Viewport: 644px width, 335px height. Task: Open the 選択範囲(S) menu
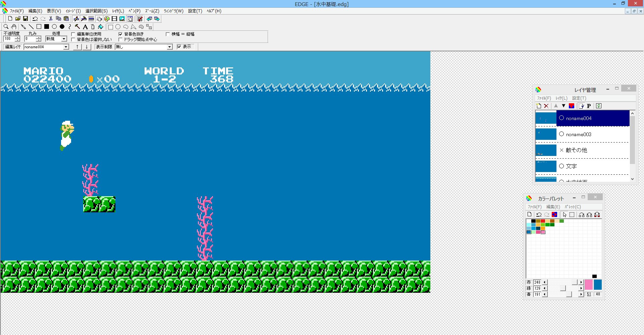tap(97, 11)
